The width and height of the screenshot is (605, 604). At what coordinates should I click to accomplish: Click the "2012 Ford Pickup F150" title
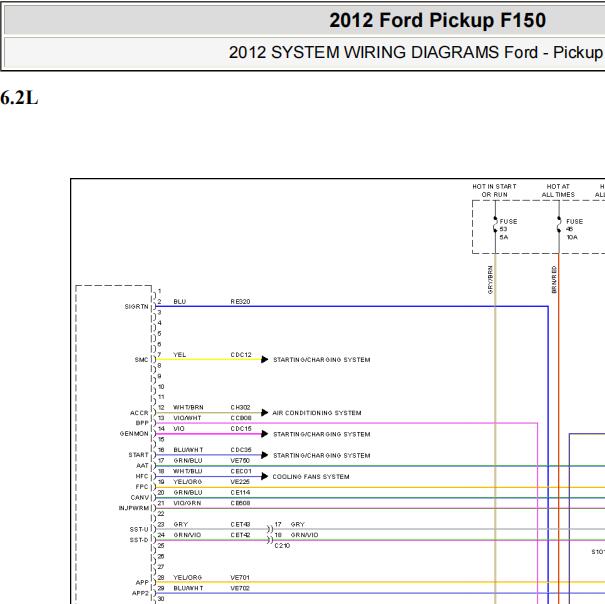(438, 20)
